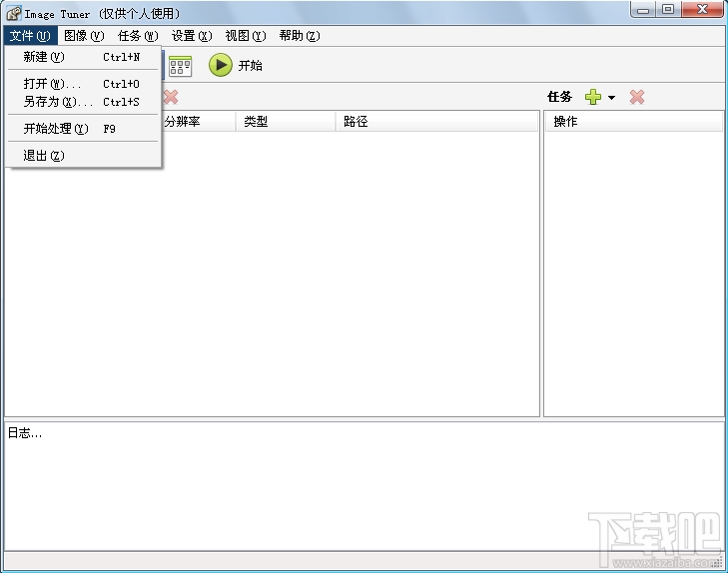Open the 文件 menu in menu bar
This screenshot has height=573, width=728.
pyautogui.click(x=30, y=36)
